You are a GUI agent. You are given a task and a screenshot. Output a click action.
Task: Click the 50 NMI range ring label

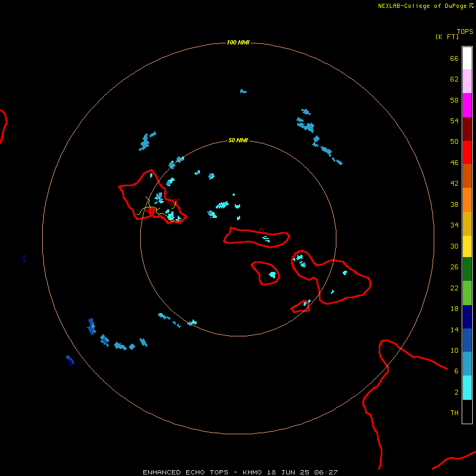tap(238, 140)
